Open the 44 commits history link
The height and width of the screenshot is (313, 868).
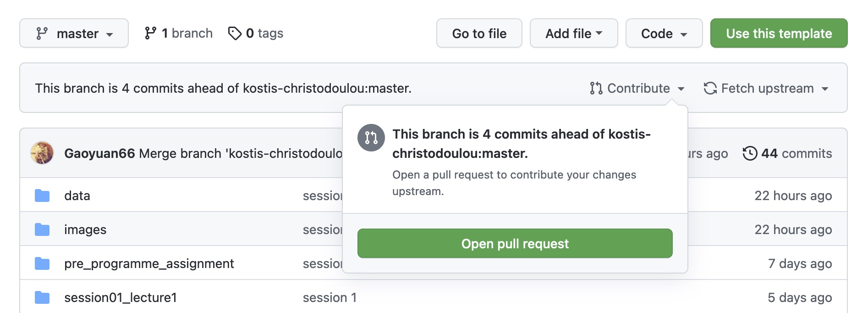click(x=796, y=153)
